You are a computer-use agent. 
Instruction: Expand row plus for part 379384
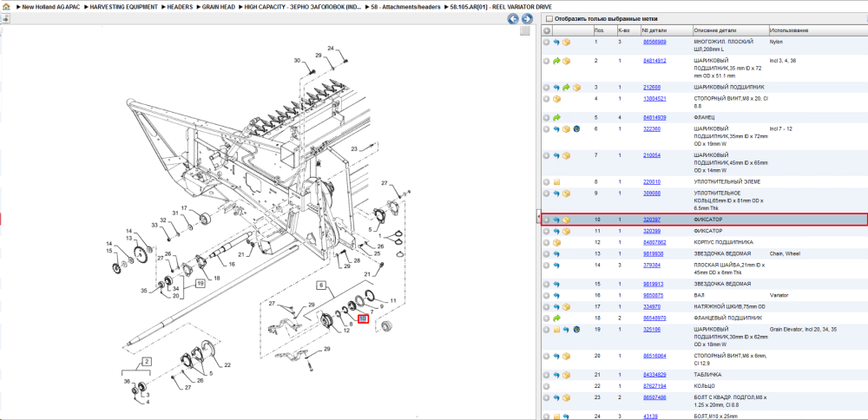pos(546,266)
